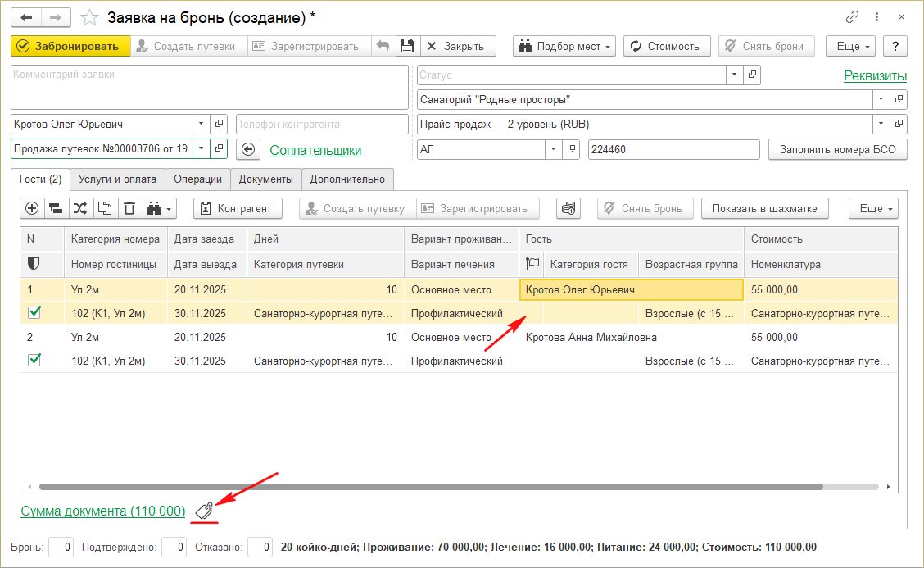Open the Реквизиты link
Viewport: 924px width, 568px height.
pyautogui.click(x=875, y=76)
